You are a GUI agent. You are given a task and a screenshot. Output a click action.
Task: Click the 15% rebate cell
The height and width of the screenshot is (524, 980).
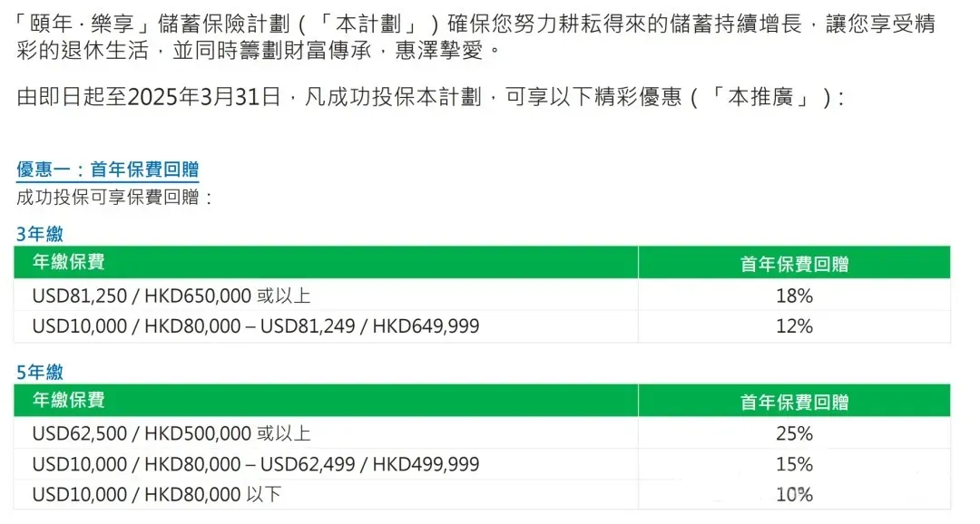[794, 464]
